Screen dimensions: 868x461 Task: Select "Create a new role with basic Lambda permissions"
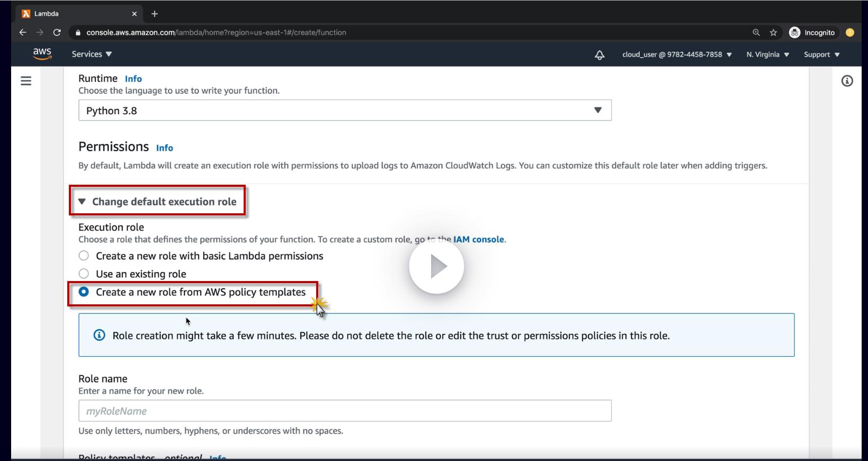[x=84, y=256]
